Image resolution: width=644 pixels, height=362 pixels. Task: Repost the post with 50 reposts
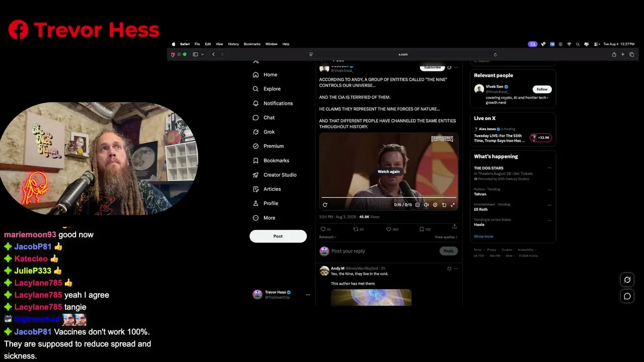click(355, 229)
